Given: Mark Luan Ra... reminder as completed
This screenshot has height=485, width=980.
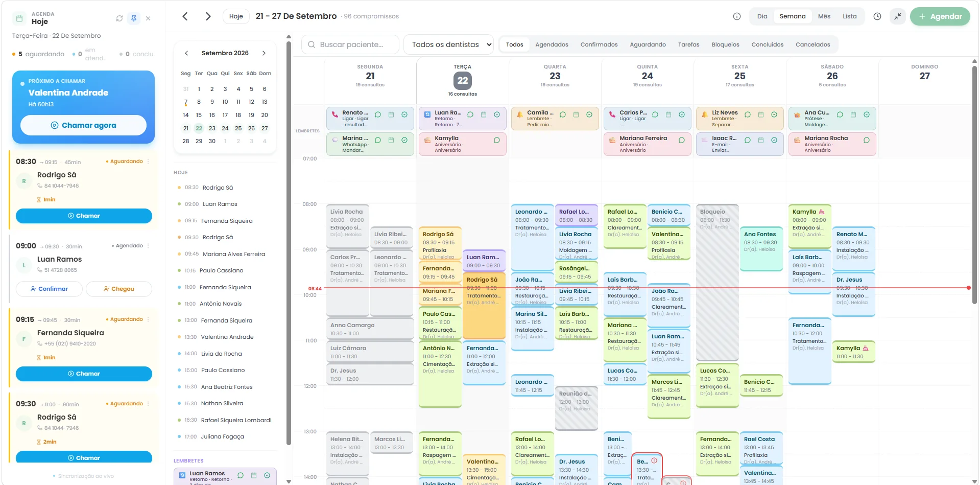Looking at the screenshot, I should pyautogui.click(x=497, y=114).
